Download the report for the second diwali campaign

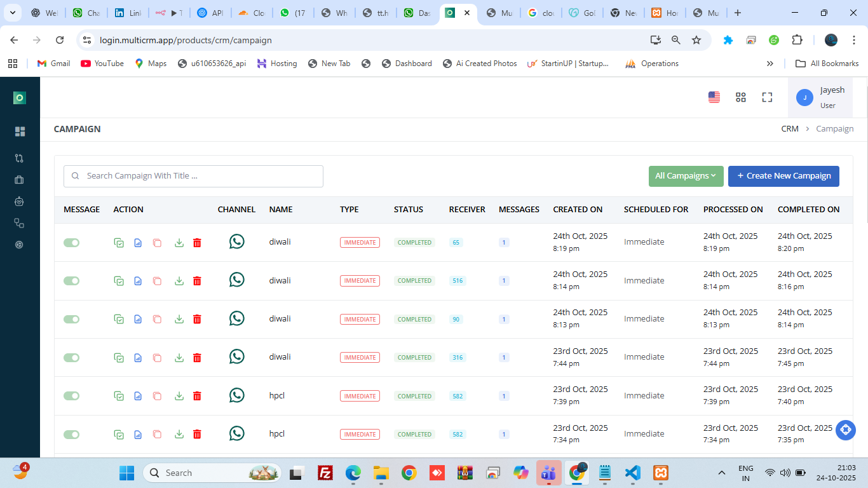pos(179,281)
